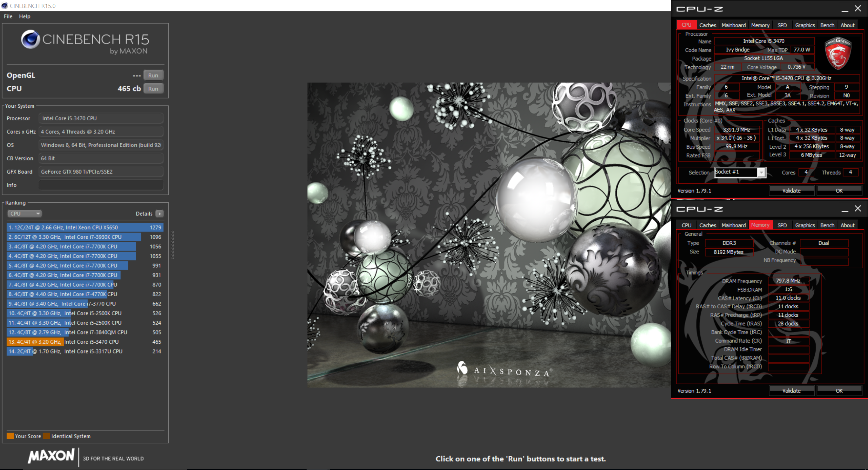
Task: Click the DRAM Frequency value 797.8 MHz
Action: click(788, 281)
